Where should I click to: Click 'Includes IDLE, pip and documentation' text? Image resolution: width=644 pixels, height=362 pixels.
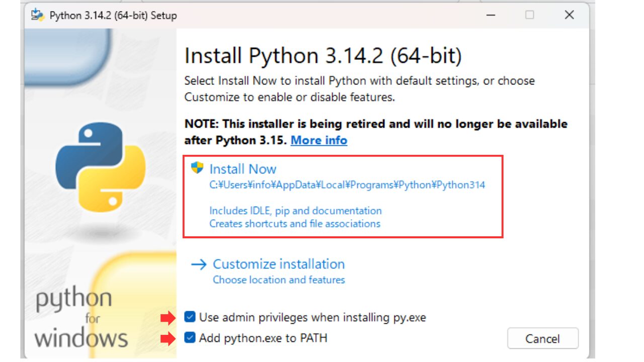pos(295,211)
